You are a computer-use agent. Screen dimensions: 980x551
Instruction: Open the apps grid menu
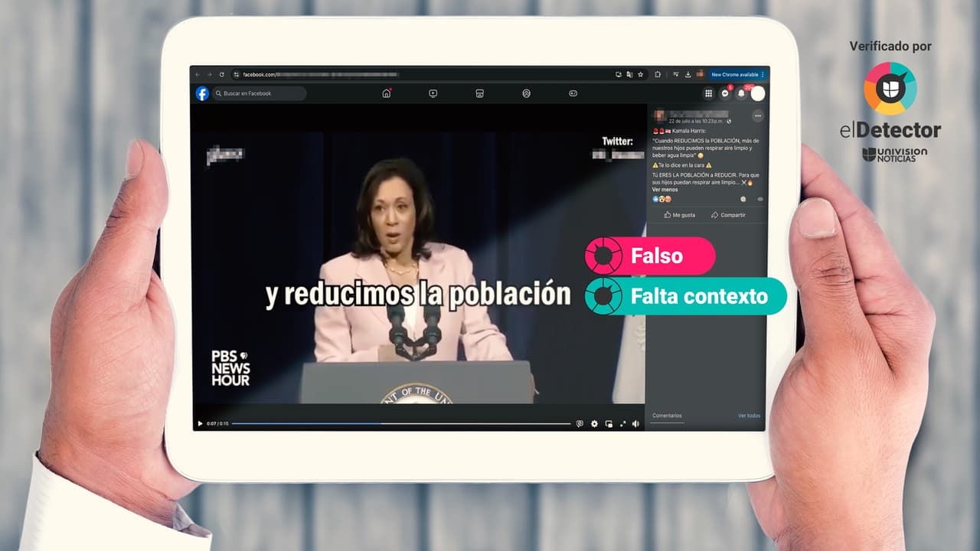(710, 93)
